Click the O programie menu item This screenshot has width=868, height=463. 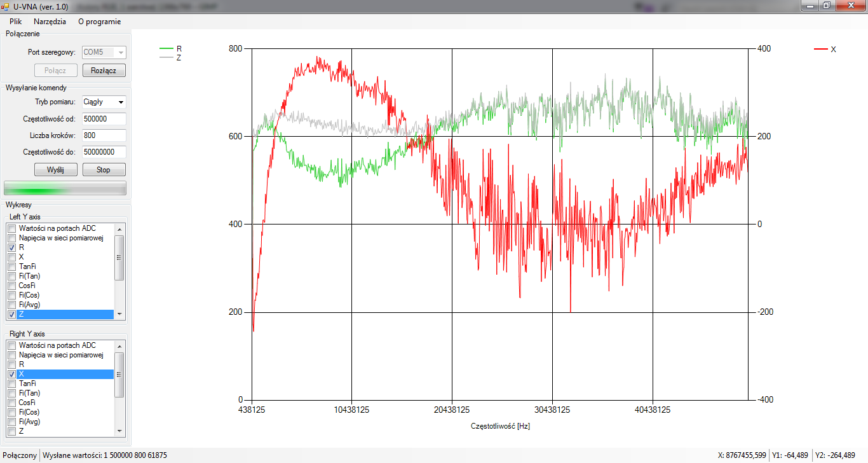[99, 21]
